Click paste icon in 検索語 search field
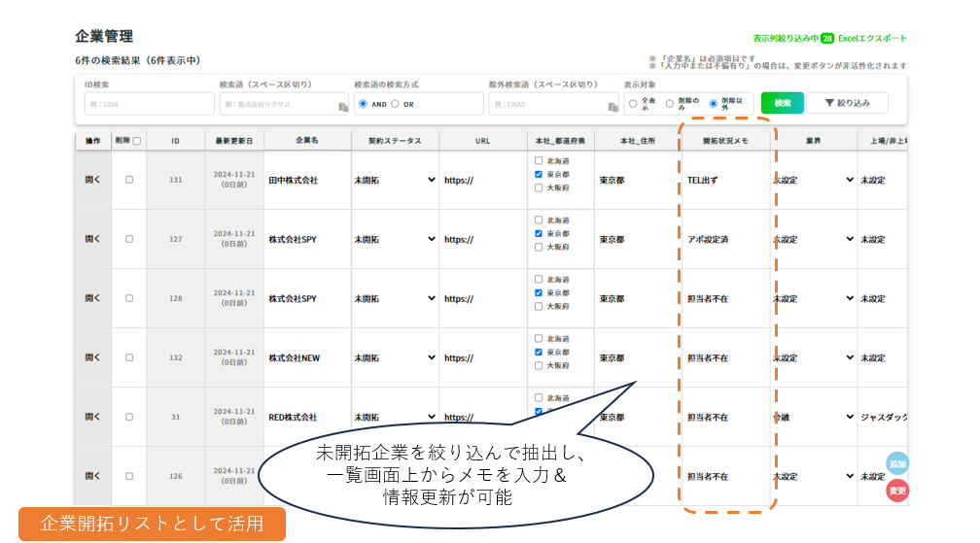 [x=343, y=107]
